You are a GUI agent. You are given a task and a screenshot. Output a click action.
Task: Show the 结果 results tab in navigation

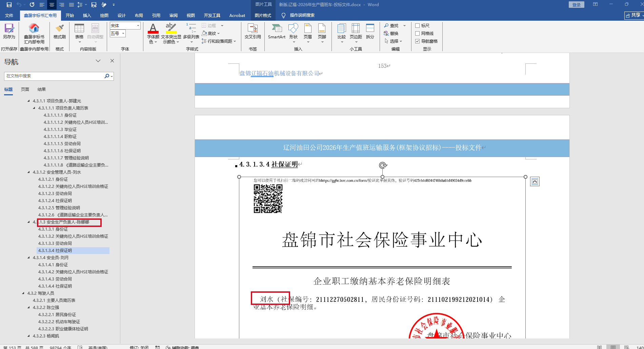click(x=41, y=90)
